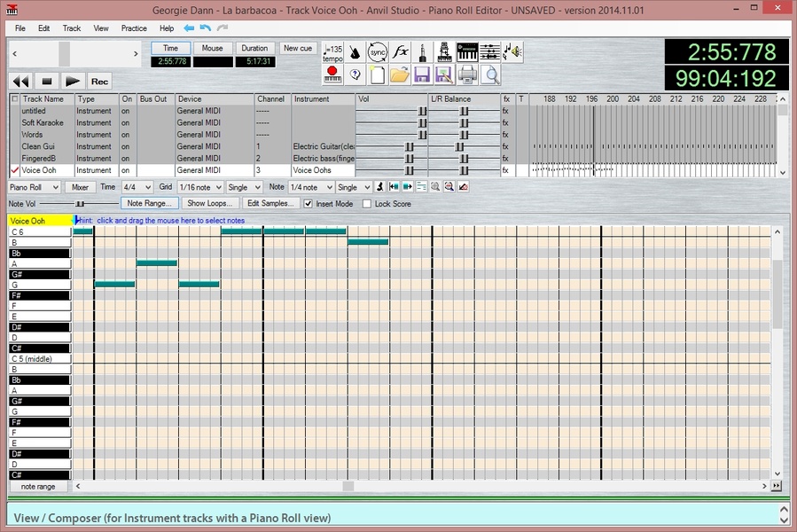Open the Track menu
Screen dimensions: 797x532
[x=72, y=28]
